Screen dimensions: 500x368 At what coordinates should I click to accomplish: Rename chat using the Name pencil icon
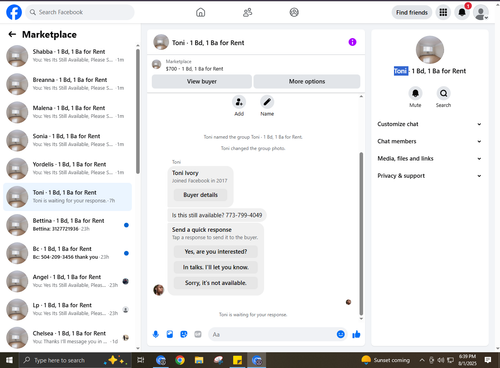coord(267,102)
